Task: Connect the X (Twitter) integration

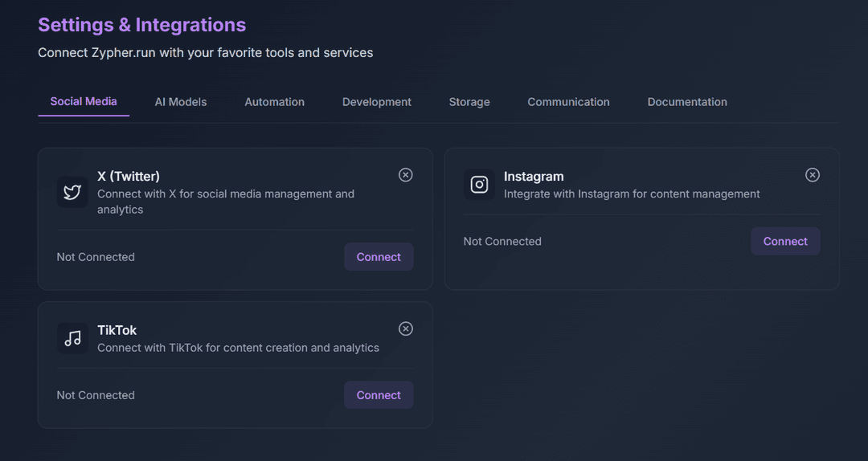Action: pos(379,257)
